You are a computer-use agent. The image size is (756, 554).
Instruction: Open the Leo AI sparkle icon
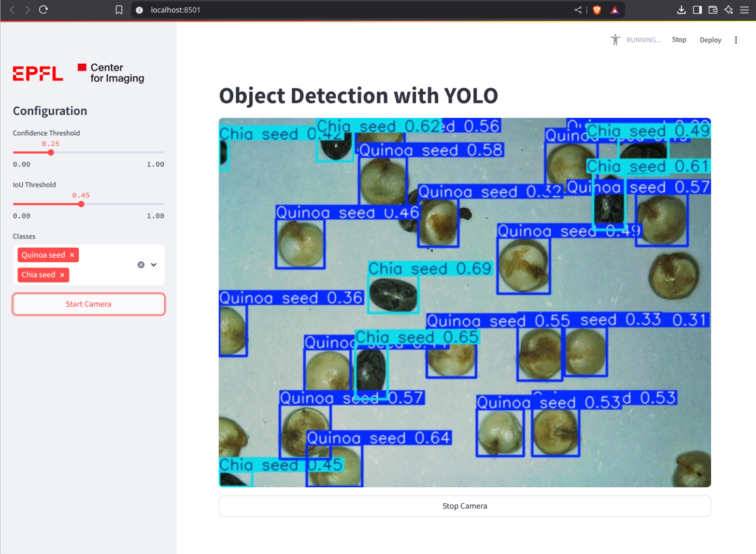[728, 10]
